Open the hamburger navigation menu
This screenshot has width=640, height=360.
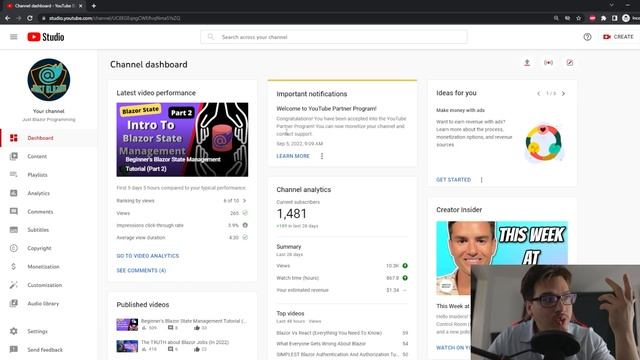pyautogui.click(x=13, y=37)
